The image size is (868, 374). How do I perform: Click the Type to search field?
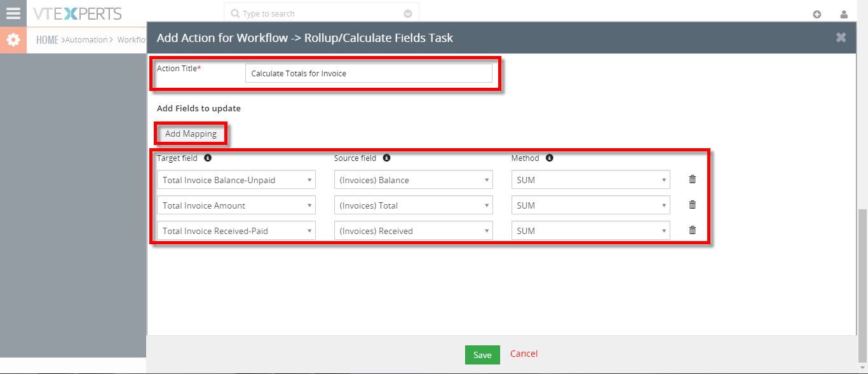click(x=321, y=13)
